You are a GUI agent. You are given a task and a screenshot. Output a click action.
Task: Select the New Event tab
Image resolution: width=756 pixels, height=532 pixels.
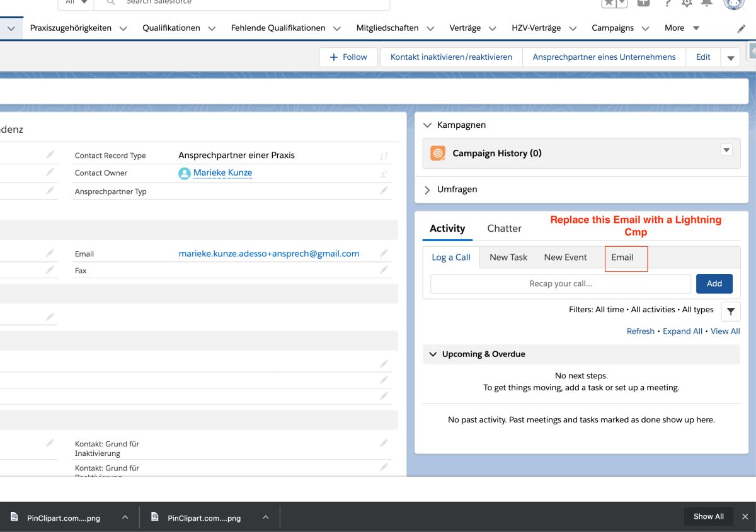tap(565, 258)
